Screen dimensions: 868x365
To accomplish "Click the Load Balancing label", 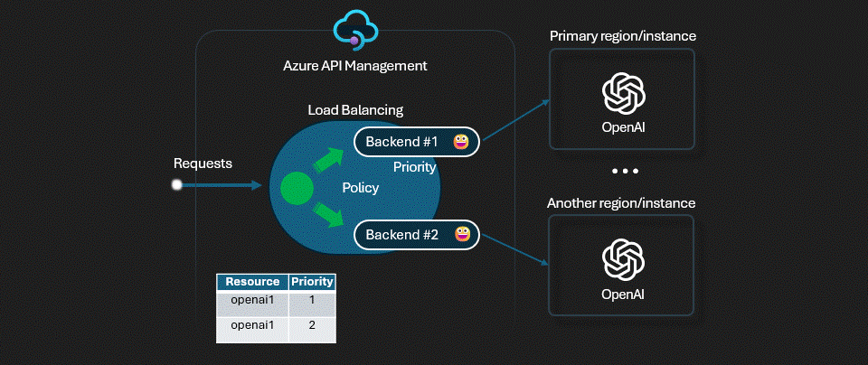I will tap(355, 110).
